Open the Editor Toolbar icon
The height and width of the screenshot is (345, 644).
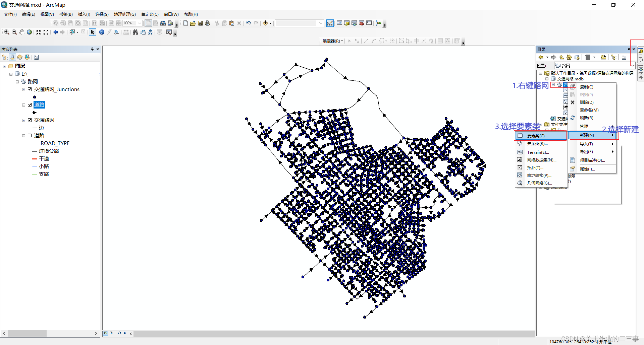point(330,23)
